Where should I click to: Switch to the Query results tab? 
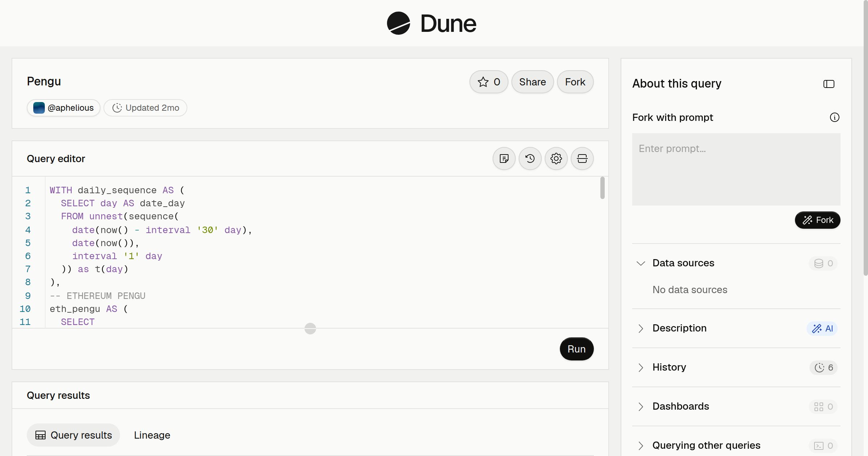[73, 435]
